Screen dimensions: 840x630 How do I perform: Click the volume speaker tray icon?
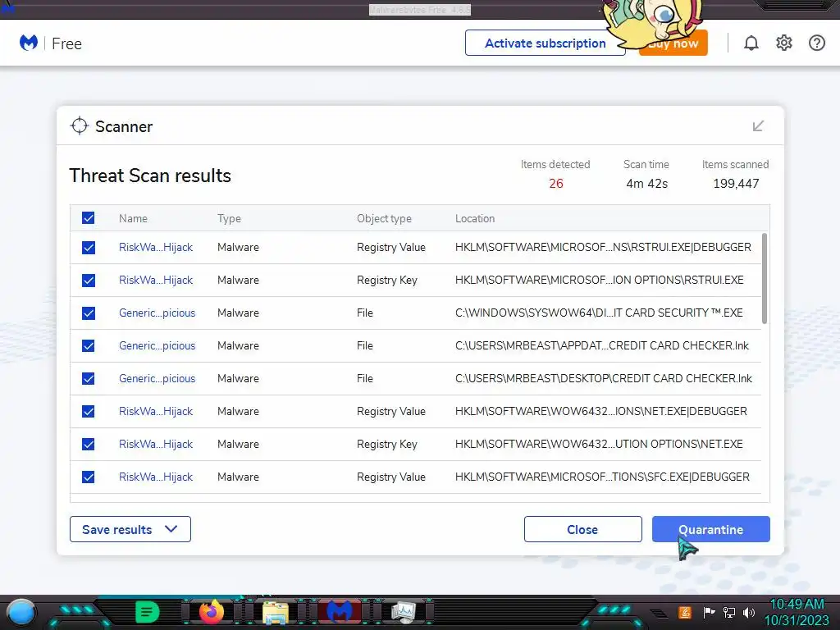click(x=749, y=612)
